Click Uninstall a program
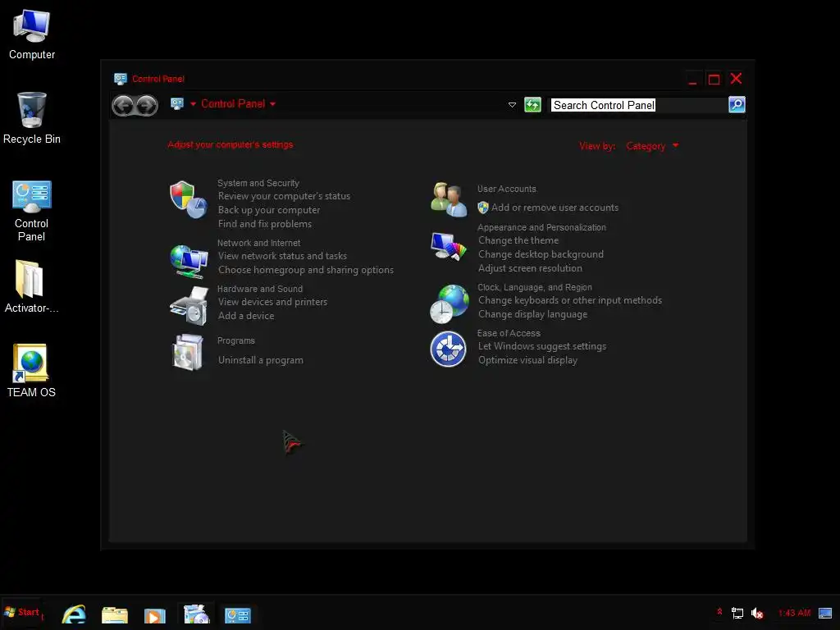Screen dimensions: 840x630 click(x=260, y=361)
